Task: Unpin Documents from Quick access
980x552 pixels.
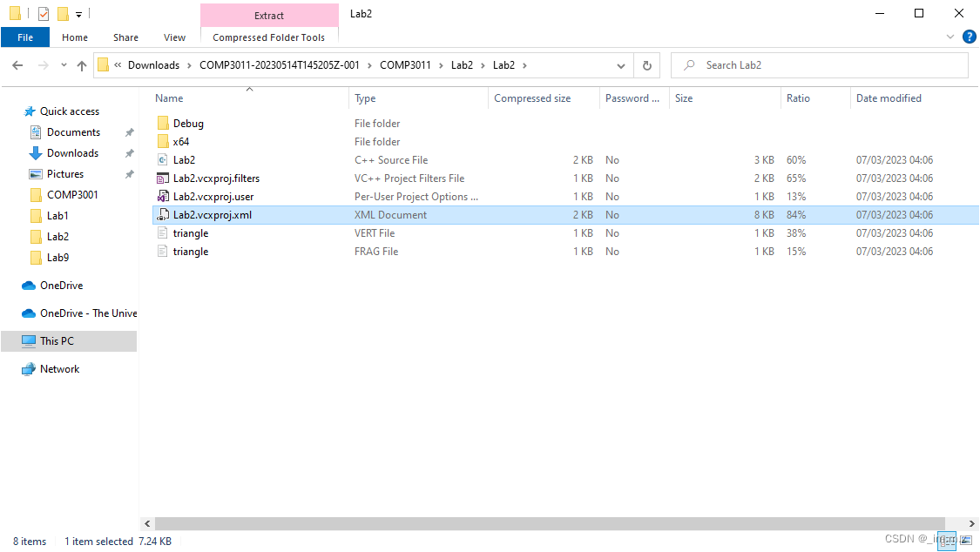Action: coord(129,131)
